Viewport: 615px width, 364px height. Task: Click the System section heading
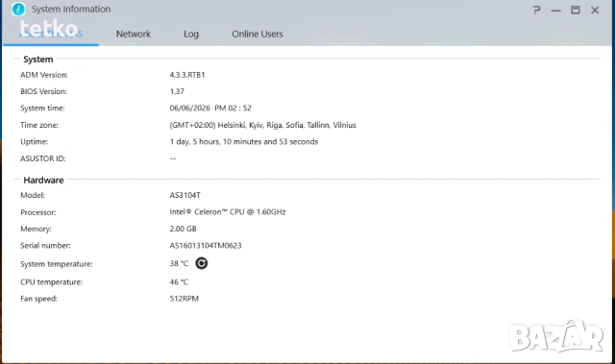(38, 60)
